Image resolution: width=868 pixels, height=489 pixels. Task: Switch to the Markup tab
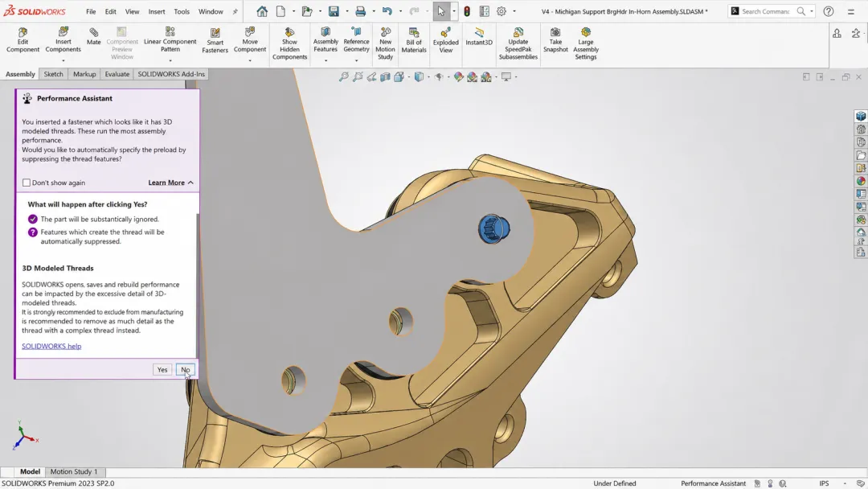(84, 74)
